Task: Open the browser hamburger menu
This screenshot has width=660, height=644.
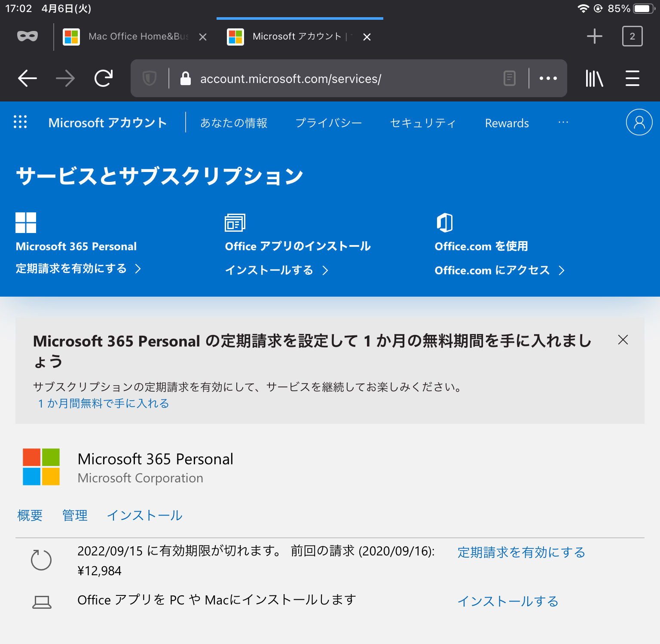Action: click(x=632, y=78)
